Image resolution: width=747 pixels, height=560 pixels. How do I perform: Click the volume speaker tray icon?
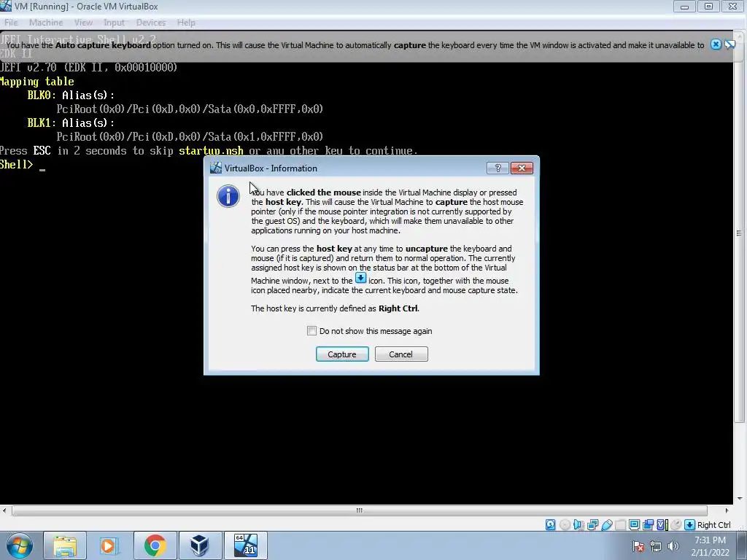pyautogui.click(x=673, y=546)
